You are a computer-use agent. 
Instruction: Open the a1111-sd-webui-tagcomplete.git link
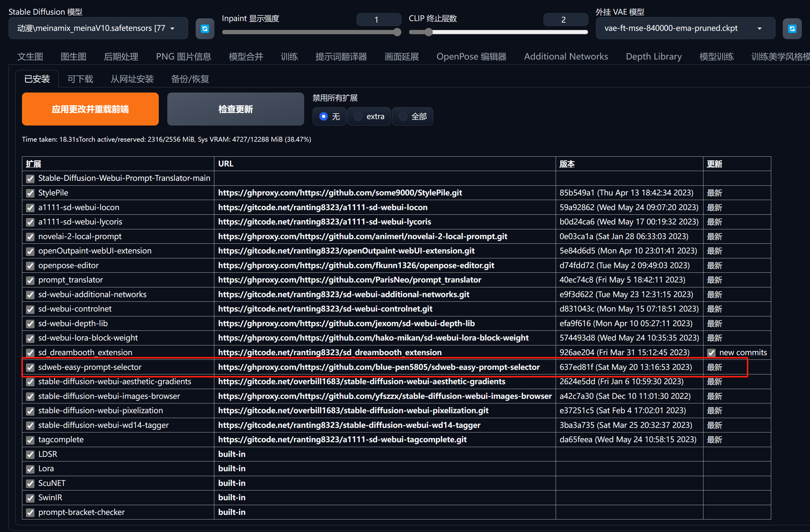[x=342, y=439]
